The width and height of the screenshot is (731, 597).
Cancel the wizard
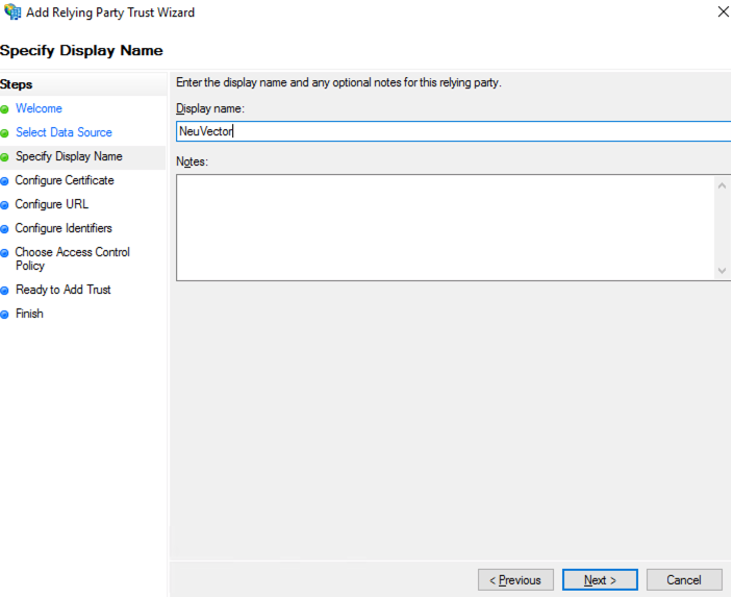point(684,580)
